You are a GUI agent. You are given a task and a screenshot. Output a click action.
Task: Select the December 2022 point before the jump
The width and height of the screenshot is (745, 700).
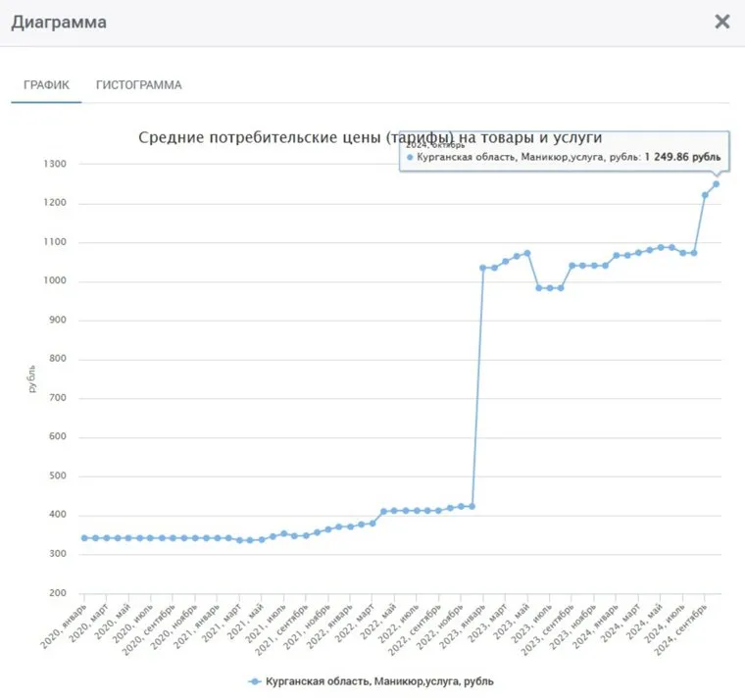click(472, 506)
